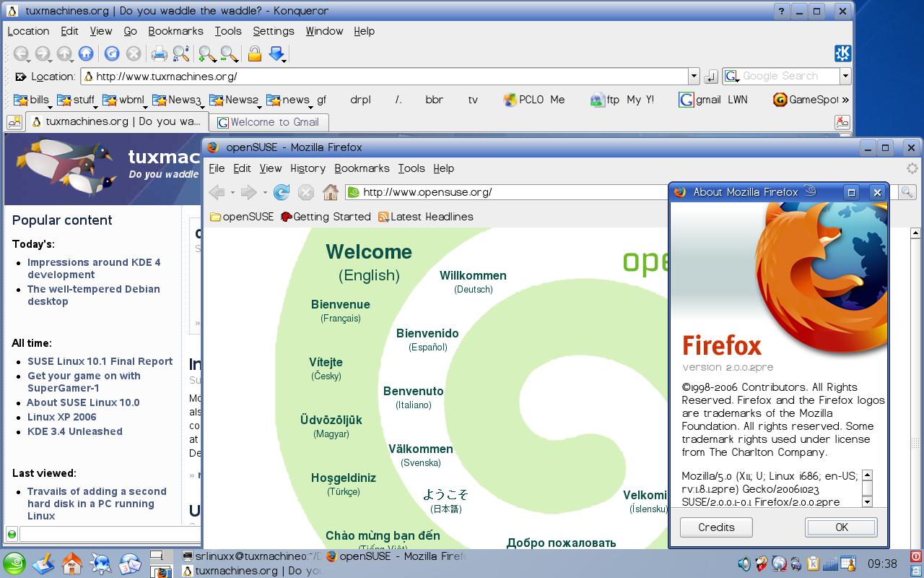This screenshot has height=578, width=924.
Task: Click Konqueror's Stop loading button
Action: pos(133,53)
